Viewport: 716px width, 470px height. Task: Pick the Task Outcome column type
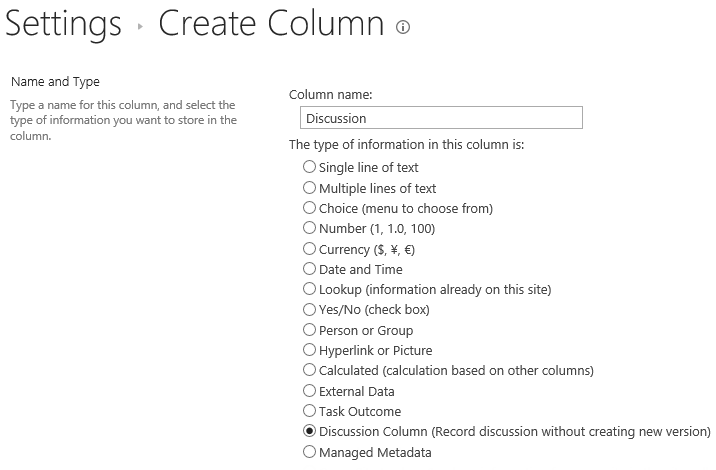(x=310, y=411)
